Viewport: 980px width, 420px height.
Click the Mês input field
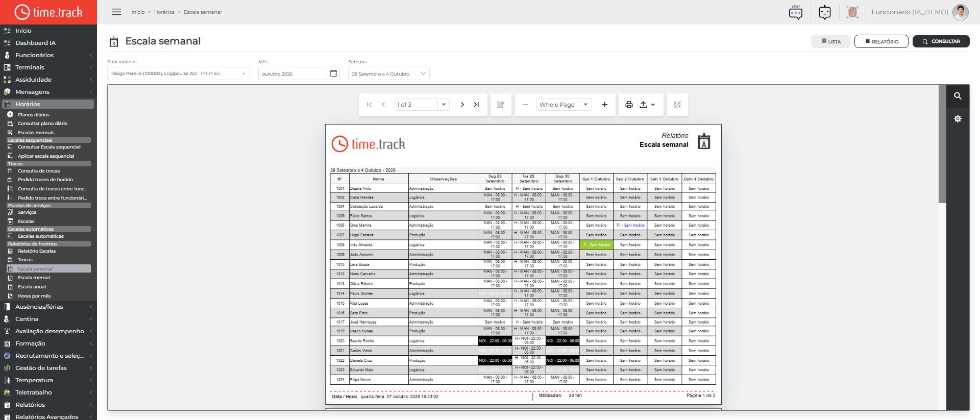click(293, 73)
